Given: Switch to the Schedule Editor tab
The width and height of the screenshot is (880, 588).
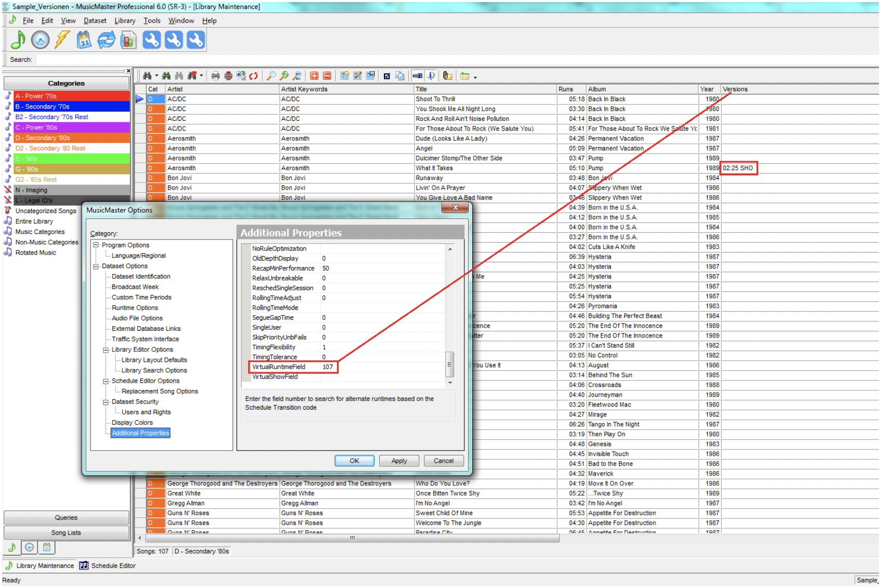Looking at the screenshot, I should click(x=108, y=566).
